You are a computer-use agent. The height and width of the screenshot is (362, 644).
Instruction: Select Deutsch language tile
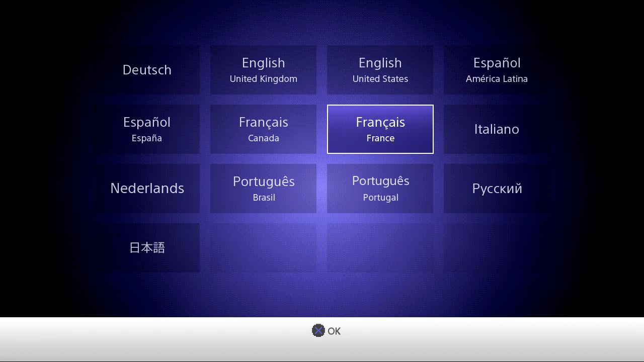tap(147, 70)
